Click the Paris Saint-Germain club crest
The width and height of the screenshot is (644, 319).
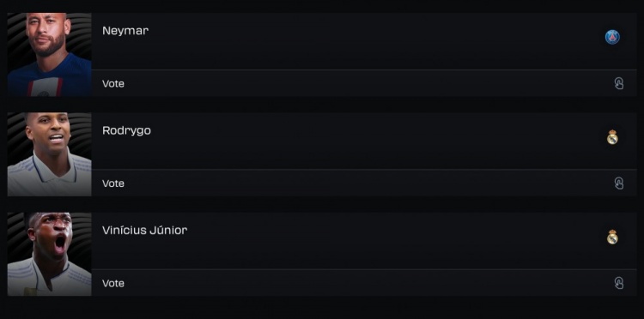click(x=612, y=38)
